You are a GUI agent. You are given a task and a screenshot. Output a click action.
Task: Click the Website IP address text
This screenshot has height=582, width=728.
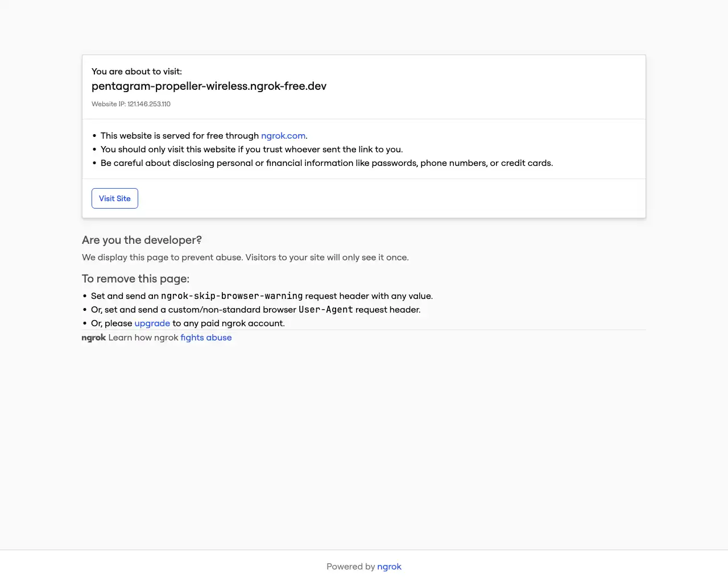click(131, 104)
